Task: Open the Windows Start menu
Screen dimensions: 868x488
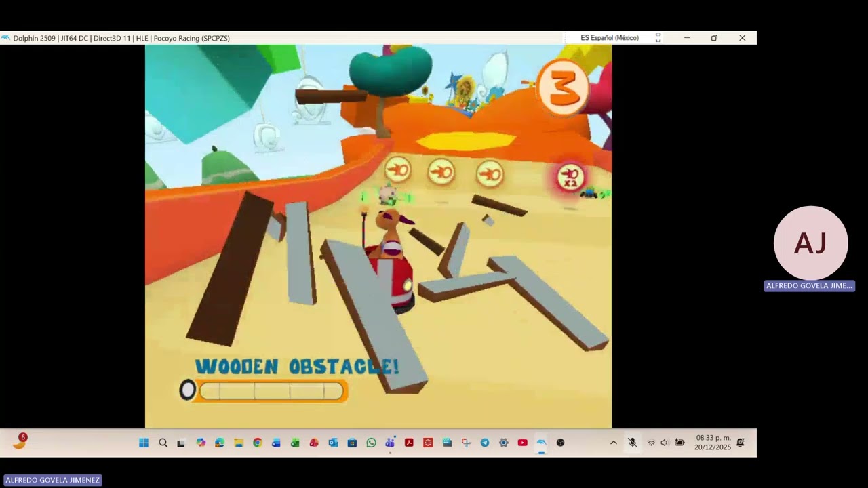Action: pos(144,443)
